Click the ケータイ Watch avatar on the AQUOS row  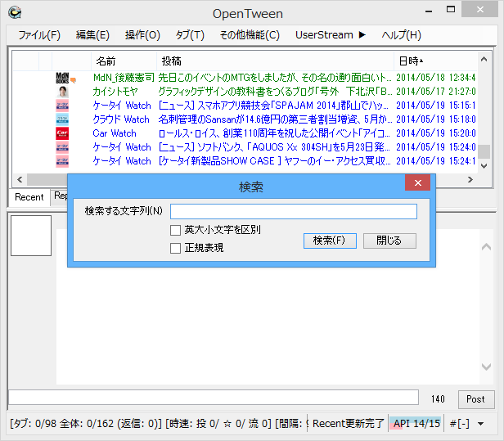(x=62, y=147)
